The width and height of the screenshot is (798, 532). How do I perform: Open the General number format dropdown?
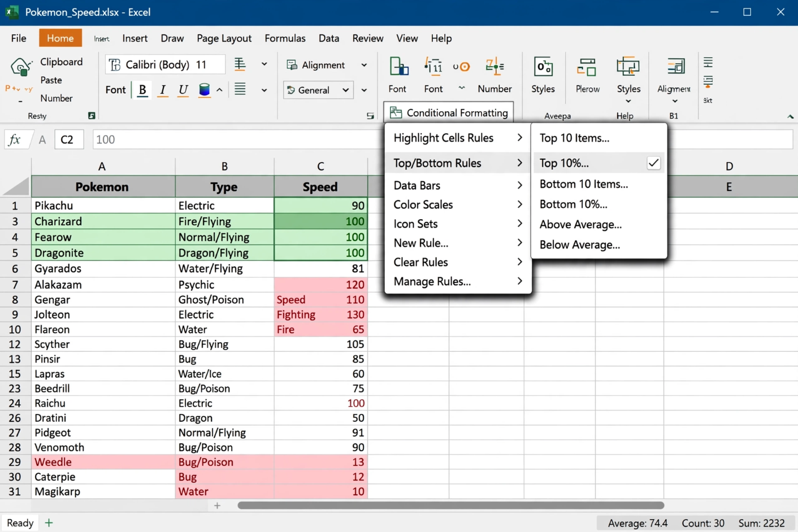pos(318,90)
